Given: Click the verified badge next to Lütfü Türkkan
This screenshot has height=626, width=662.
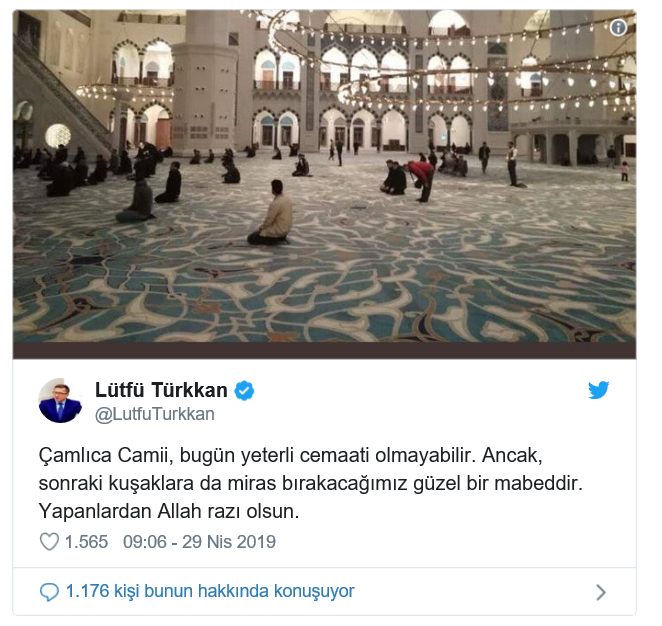Looking at the screenshot, I should click(244, 390).
